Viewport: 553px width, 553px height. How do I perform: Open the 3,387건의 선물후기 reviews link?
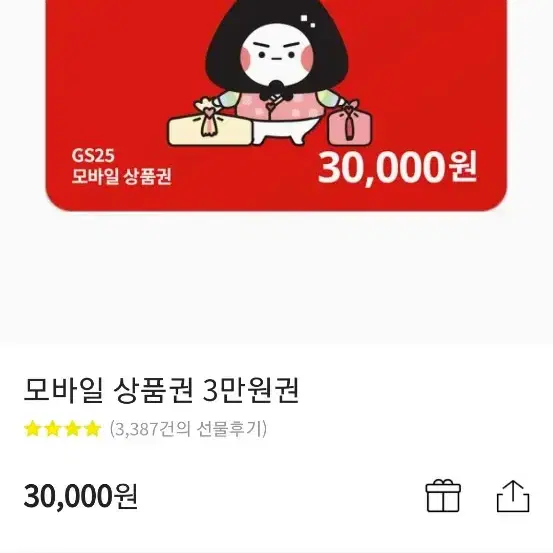188,429
